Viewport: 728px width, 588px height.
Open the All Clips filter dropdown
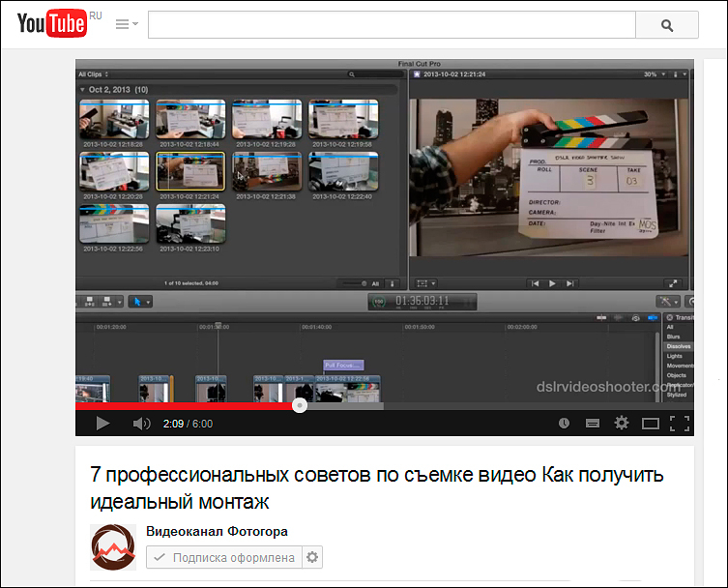93,74
